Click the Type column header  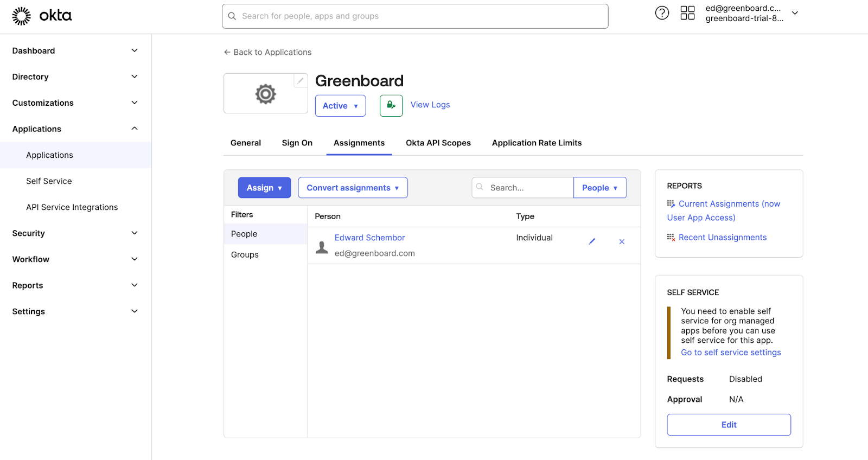pos(525,216)
